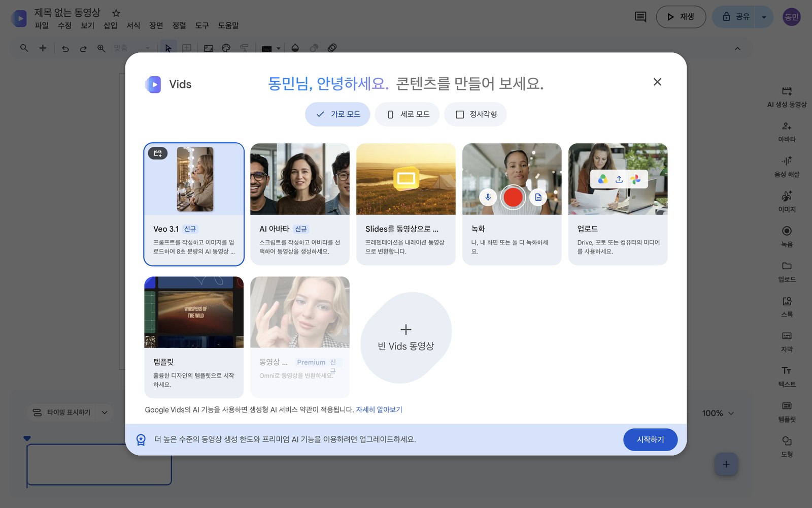The width and height of the screenshot is (812, 508).
Task: Click the plus add icon in toolbar
Action: (x=43, y=48)
